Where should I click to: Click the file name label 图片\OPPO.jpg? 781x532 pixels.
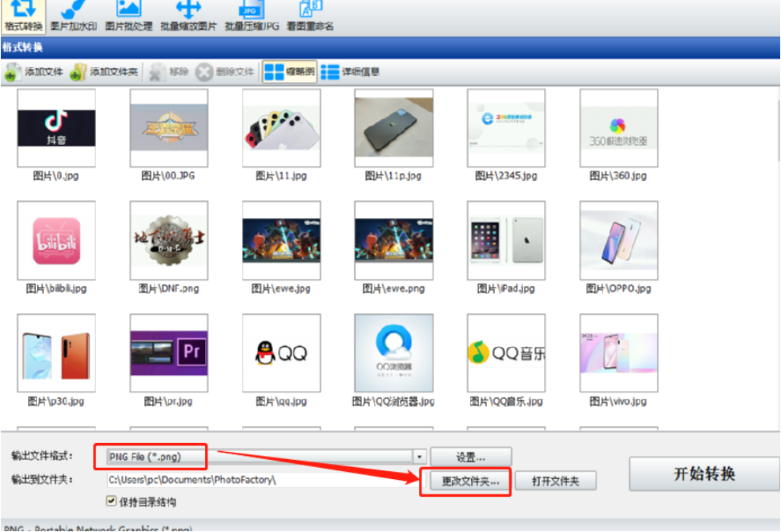(618, 289)
